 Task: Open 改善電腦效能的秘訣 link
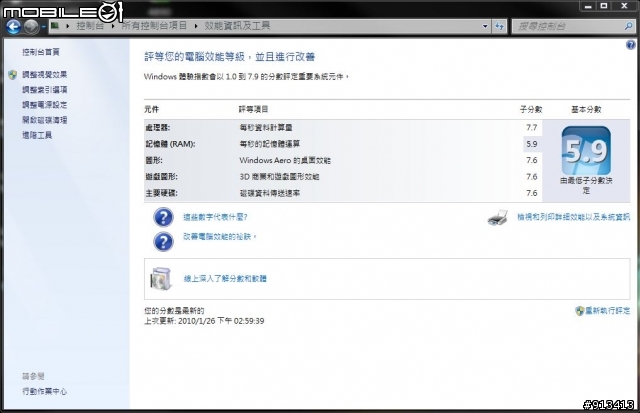point(219,237)
